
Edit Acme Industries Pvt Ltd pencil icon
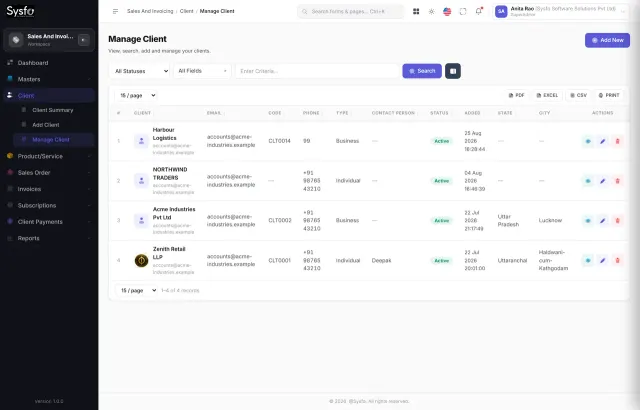[602, 220]
